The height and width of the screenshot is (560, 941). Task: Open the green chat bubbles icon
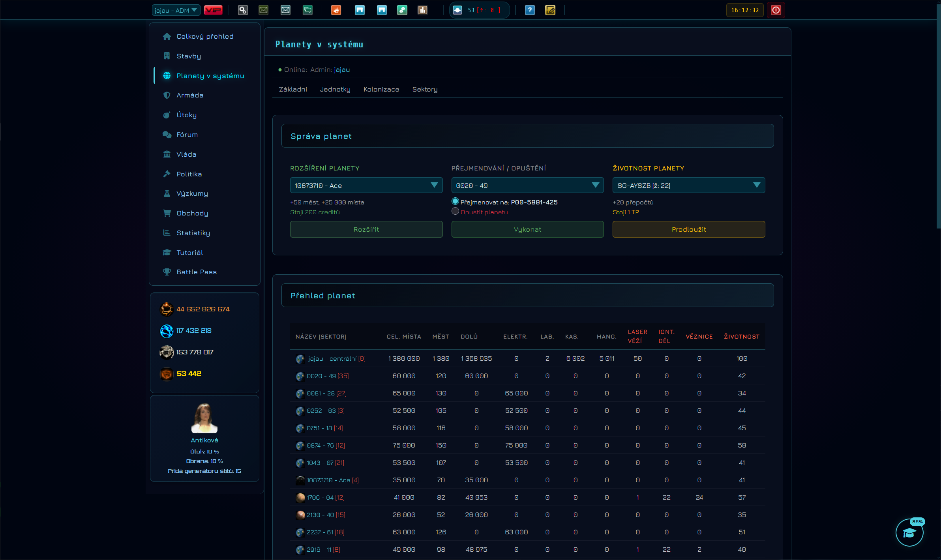(307, 10)
